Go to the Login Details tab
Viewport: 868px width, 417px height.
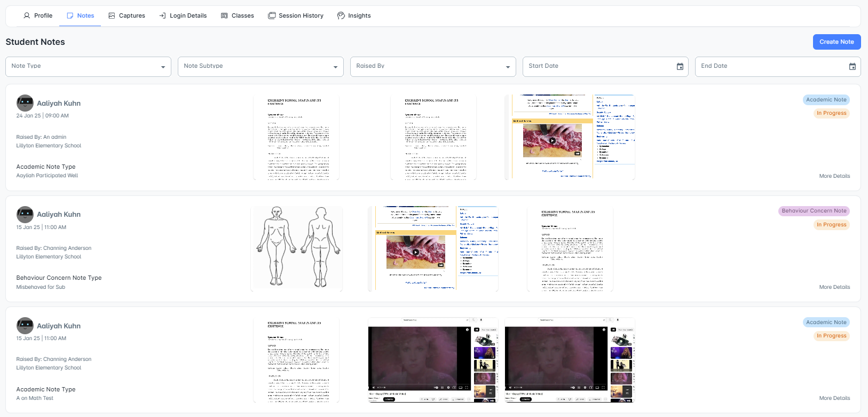tap(183, 15)
